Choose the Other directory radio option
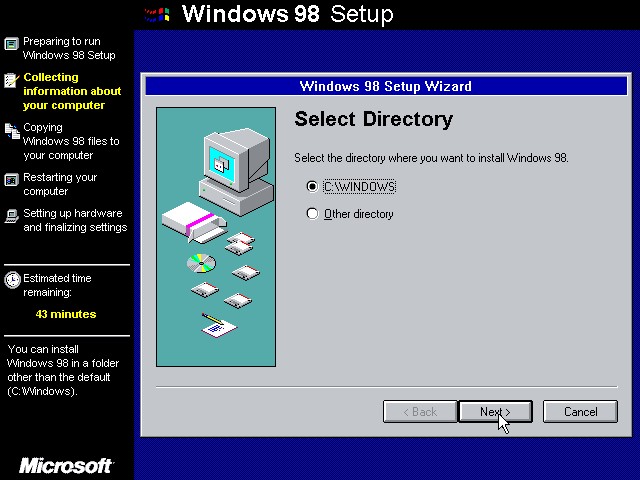640x480 pixels. (312, 213)
